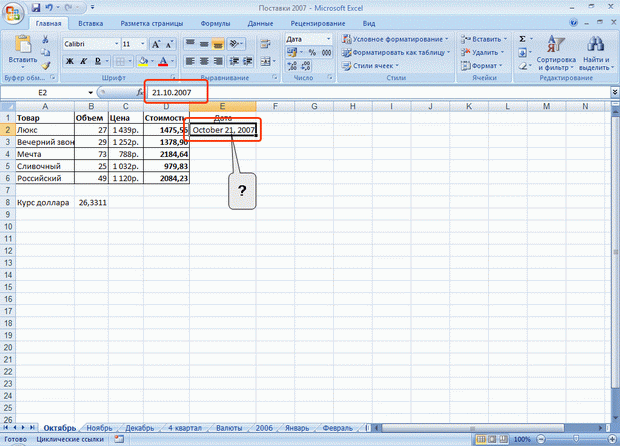The height and width of the screenshot is (446, 620).
Task: Apply percent style to cell
Action: pos(312,52)
